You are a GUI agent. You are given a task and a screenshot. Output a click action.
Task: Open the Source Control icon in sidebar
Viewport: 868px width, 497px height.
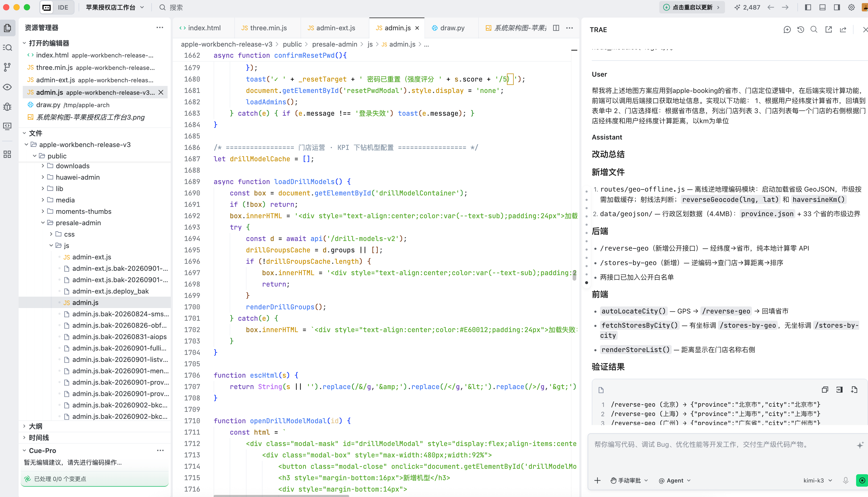coord(8,67)
